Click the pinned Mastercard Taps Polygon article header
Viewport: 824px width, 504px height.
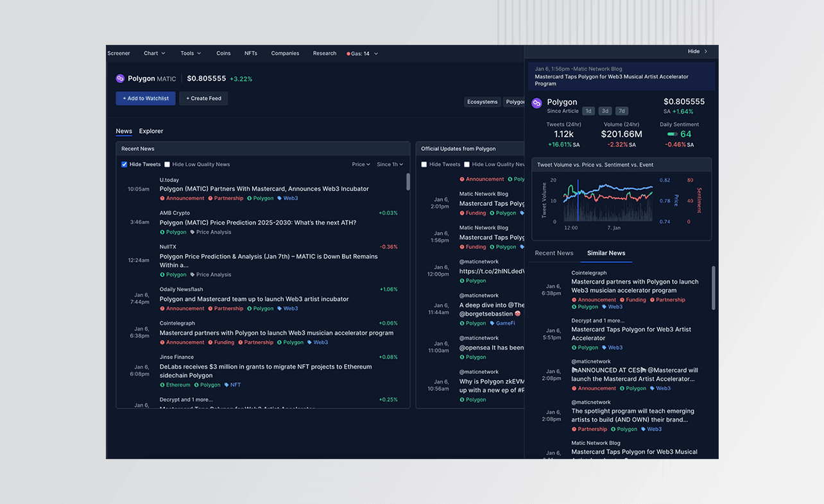coord(621,76)
